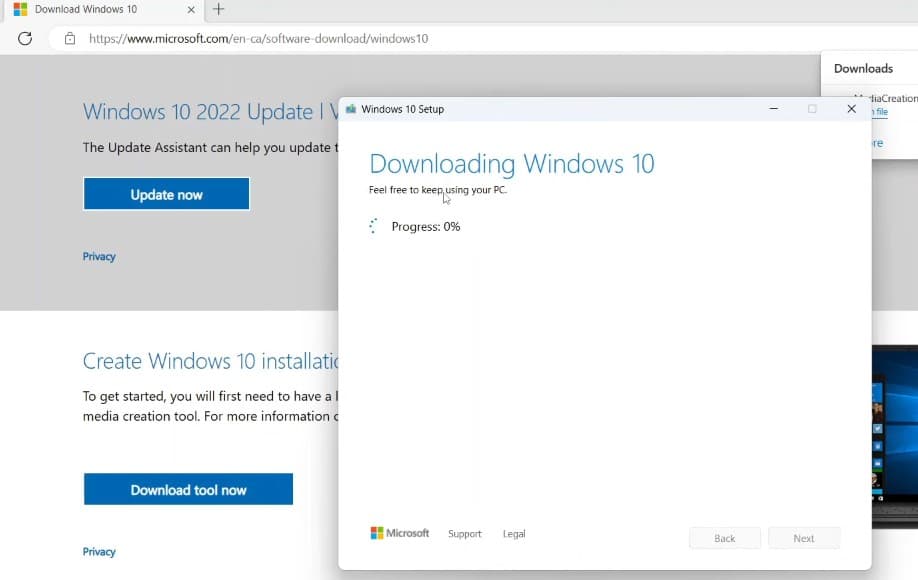Image resolution: width=918 pixels, height=580 pixels.
Task: Click the site lock icon in address bar
Action: [69, 39]
